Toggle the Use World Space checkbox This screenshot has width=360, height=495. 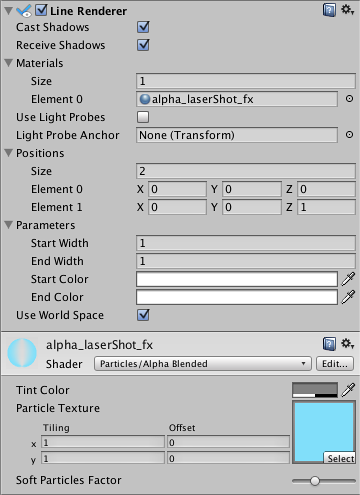(143, 315)
